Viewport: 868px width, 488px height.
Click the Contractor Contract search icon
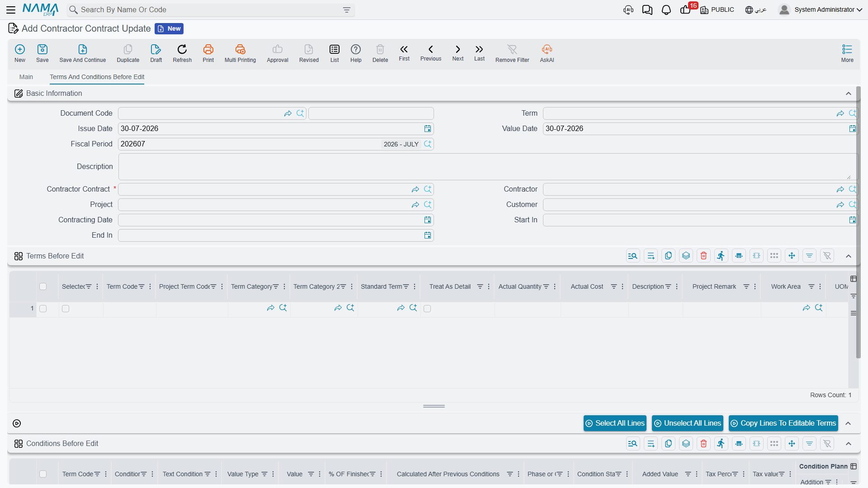[x=428, y=189]
